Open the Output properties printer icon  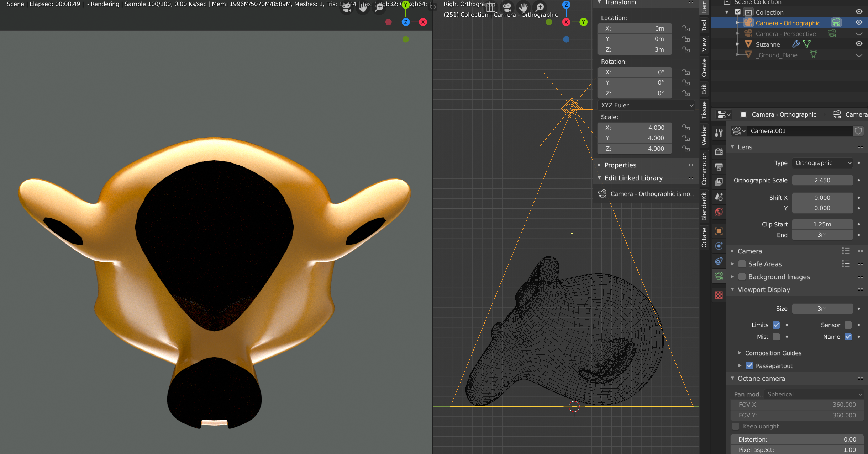point(719,167)
